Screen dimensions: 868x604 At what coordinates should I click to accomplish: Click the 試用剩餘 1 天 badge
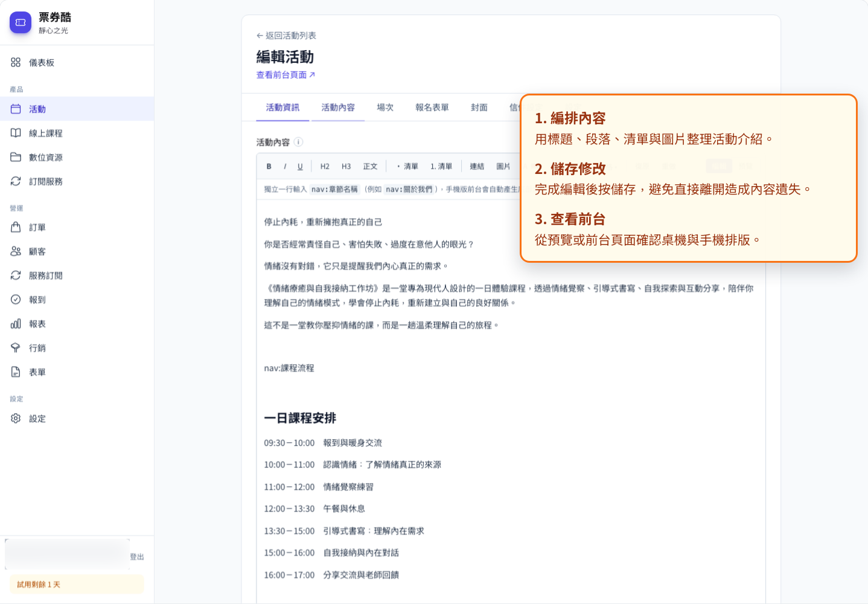click(77, 584)
